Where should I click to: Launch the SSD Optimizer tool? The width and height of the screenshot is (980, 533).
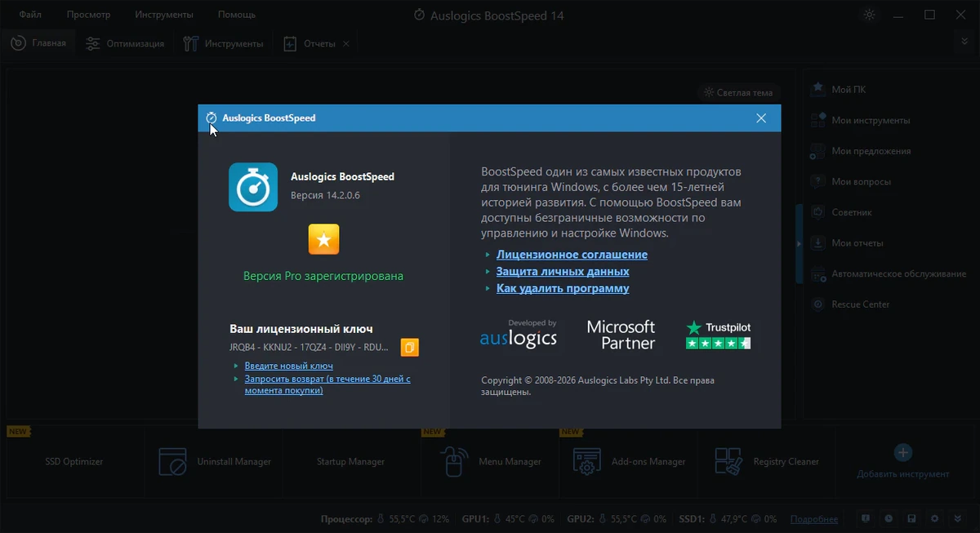[x=74, y=461]
